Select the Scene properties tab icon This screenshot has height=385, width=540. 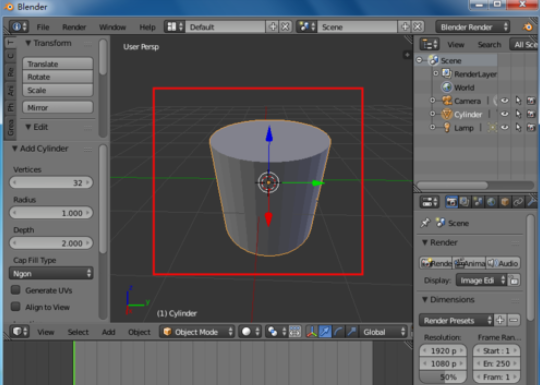tap(478, 202)
